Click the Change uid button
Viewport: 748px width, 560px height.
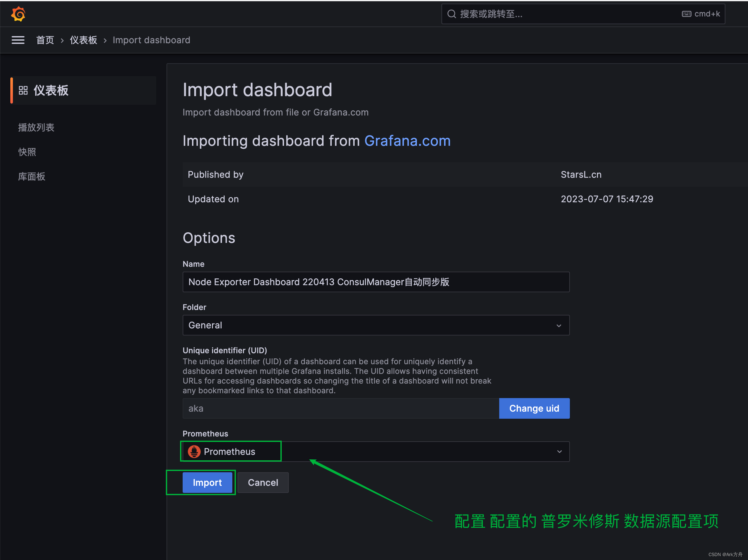click(x=534, y=408)
